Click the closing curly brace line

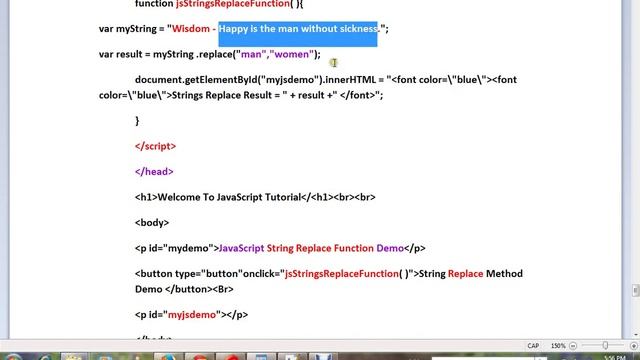[x=137, y=121]
